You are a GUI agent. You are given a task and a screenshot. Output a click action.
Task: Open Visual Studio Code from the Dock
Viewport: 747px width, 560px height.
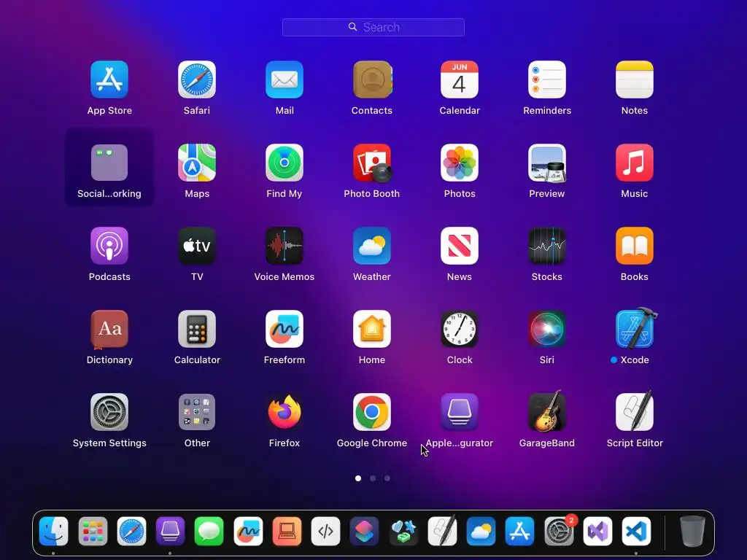pos(636,531)
